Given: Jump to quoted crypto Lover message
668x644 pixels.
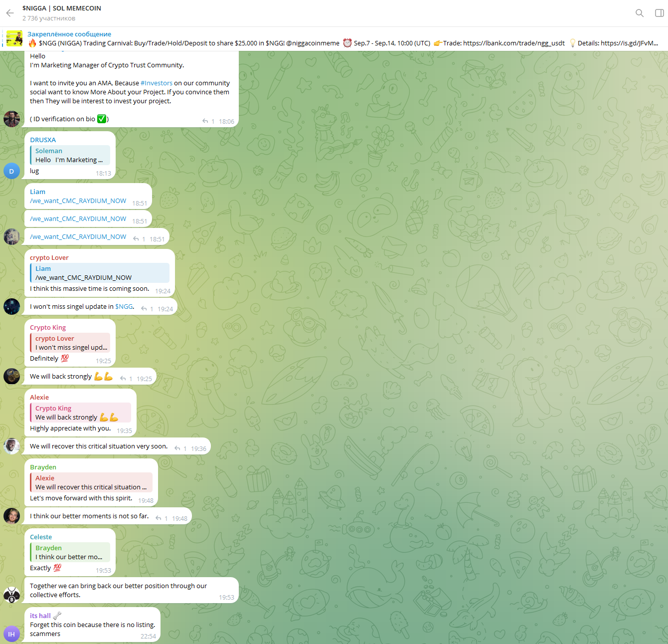Looking at the screenshot, I should coord(70,343).
